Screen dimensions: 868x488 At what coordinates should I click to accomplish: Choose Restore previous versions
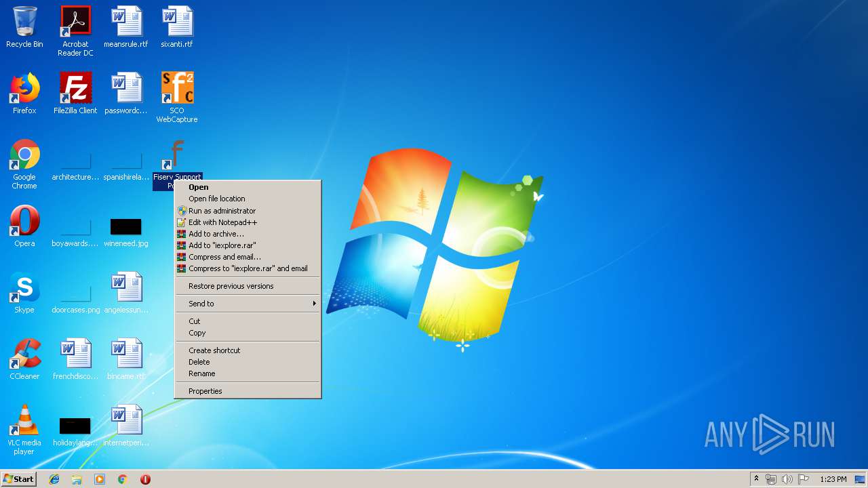[248, 286]
